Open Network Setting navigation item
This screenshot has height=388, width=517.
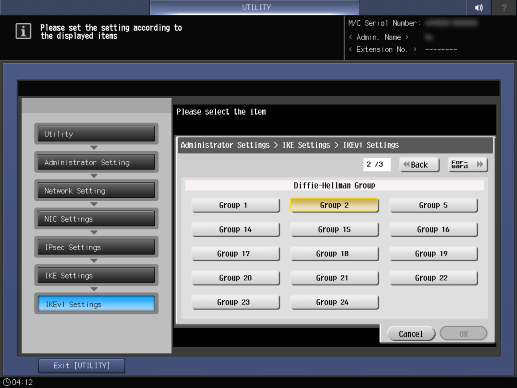(96, 191)
